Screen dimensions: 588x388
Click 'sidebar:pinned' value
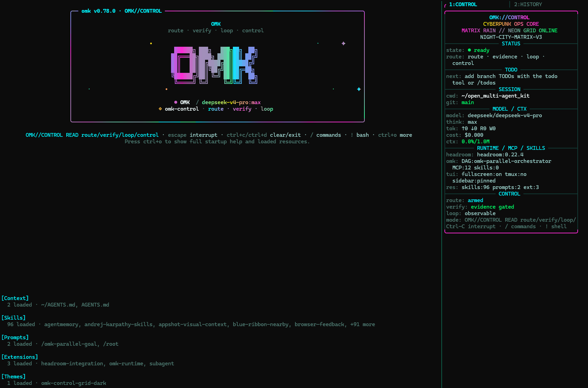pos(474,181)
